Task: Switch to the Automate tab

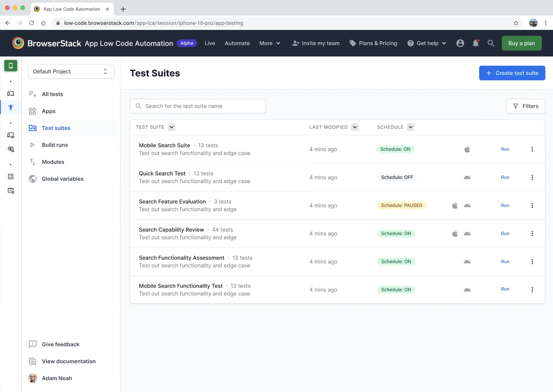Action: 237,43
